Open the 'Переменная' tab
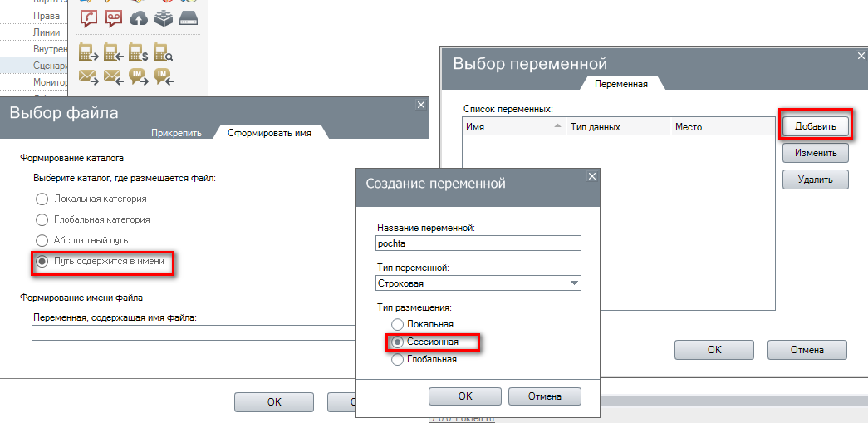This screenshot has width=868, height=423. pos(622,83)
